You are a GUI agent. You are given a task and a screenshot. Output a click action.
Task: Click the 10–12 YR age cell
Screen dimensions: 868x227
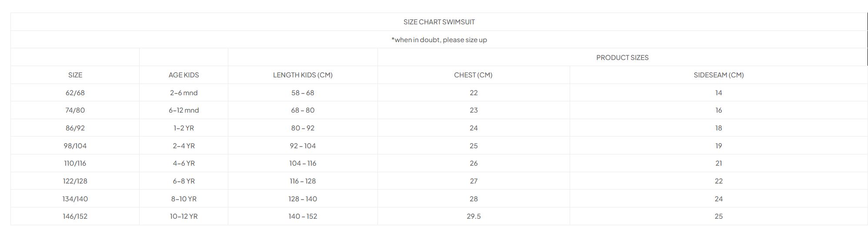tap(184, 216)
